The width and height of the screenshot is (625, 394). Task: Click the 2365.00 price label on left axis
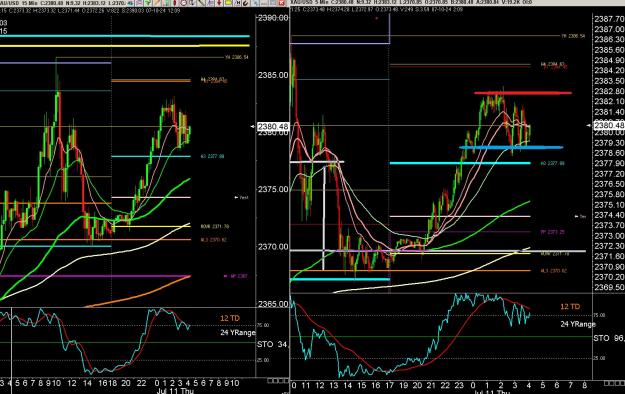(x=273, y=304)
